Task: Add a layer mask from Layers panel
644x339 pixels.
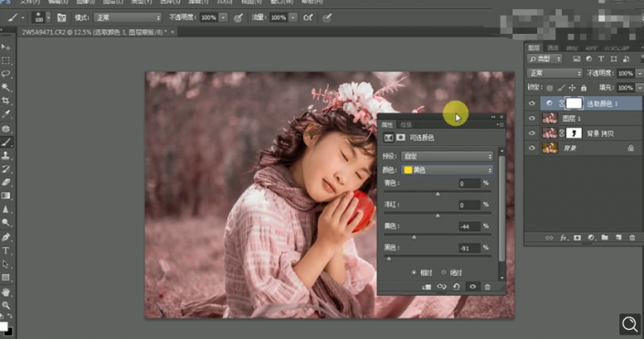Action: point(577,238)
